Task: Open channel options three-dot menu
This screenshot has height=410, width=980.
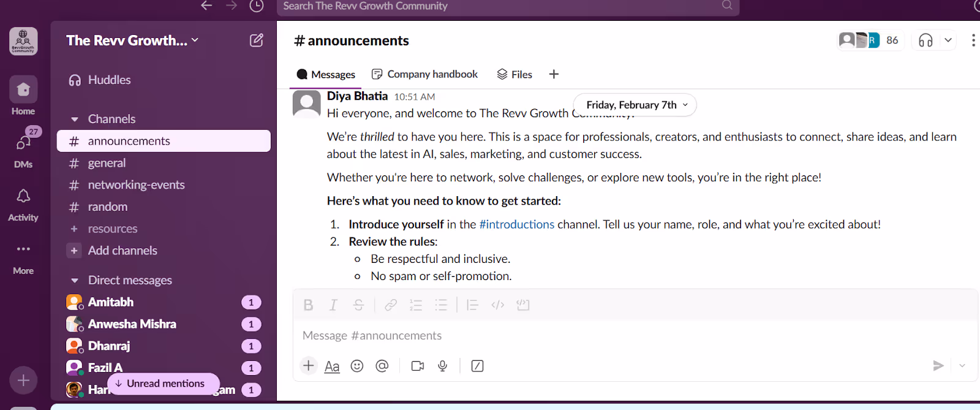Action: pyautogui.click(x=973, y=40)
